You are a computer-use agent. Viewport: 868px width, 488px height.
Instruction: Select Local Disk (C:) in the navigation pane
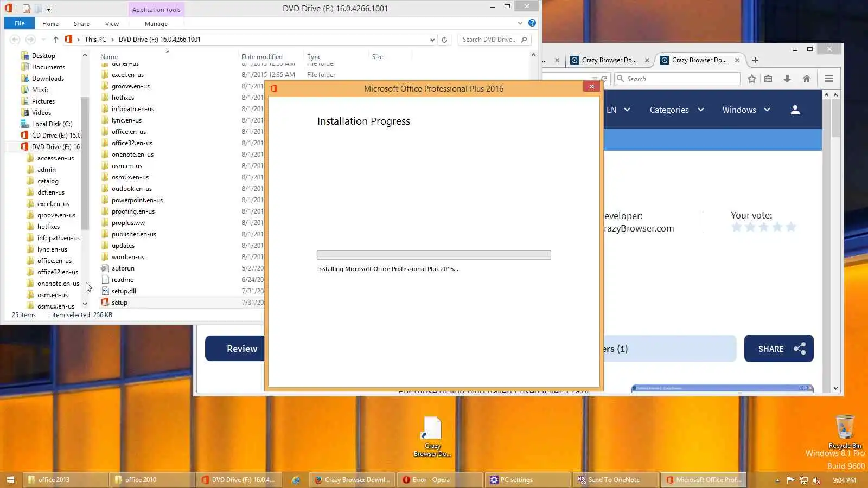[x=52, y=124]
